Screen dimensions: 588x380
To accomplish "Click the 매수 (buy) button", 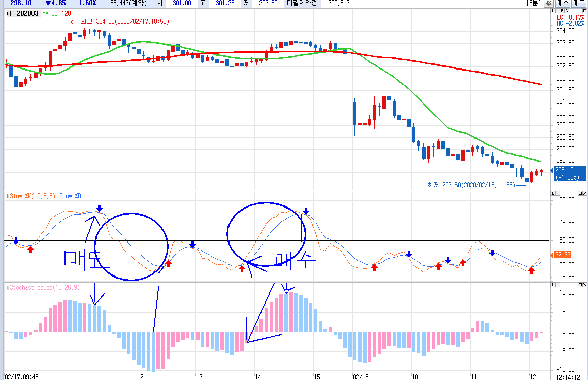I will point(563,3).
